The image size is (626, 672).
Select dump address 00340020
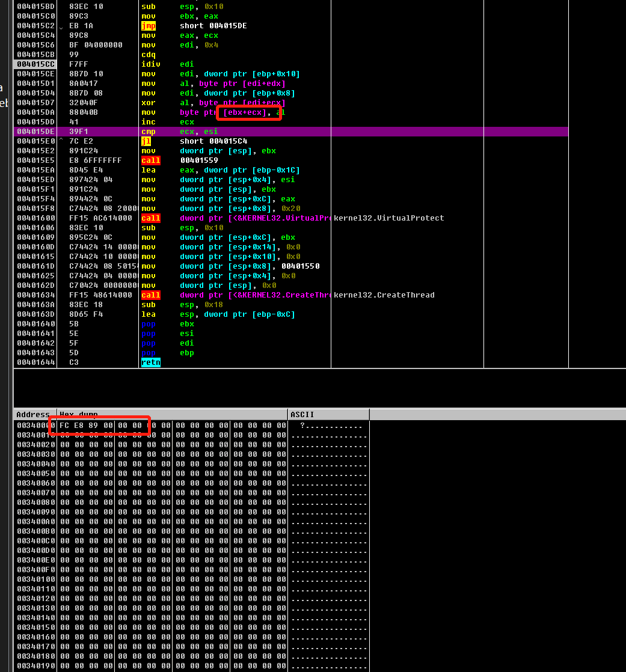pos(36,445)
